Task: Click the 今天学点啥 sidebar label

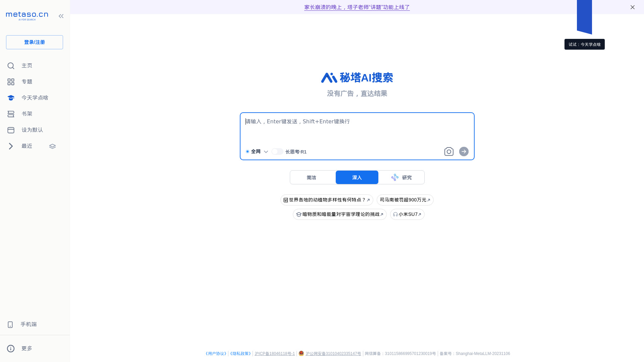Action: click(x=35, y=98)
